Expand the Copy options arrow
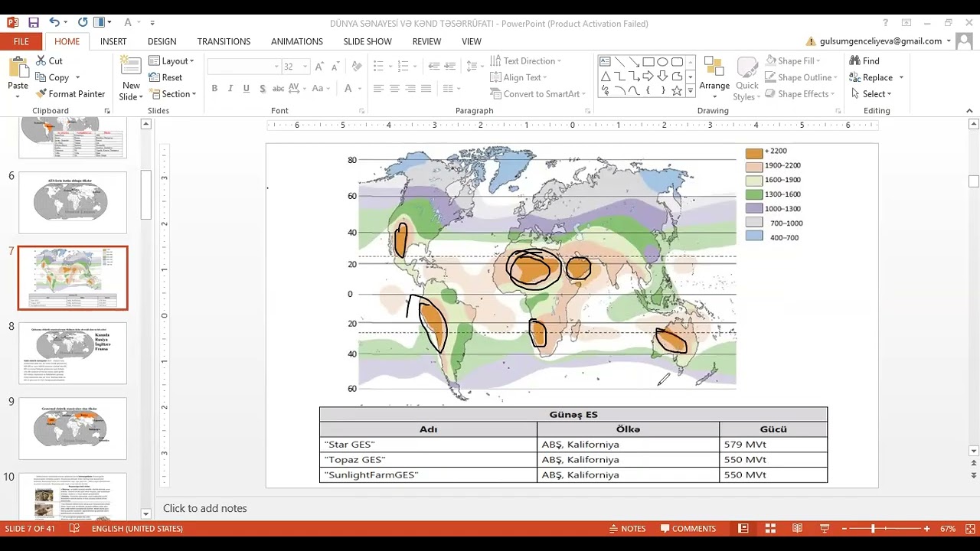Screen dimensions: 980x551 (77, 77)
